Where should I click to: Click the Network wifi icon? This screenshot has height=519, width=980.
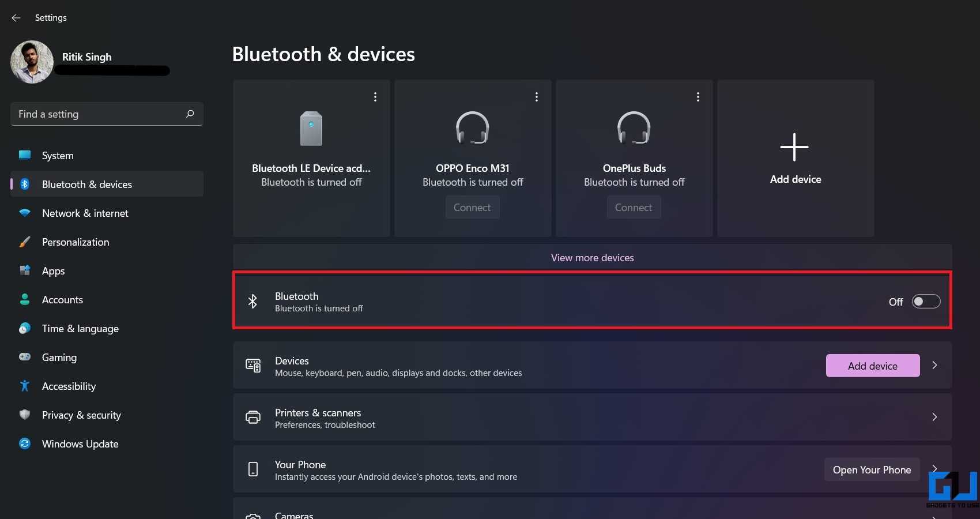click(25, 213)
